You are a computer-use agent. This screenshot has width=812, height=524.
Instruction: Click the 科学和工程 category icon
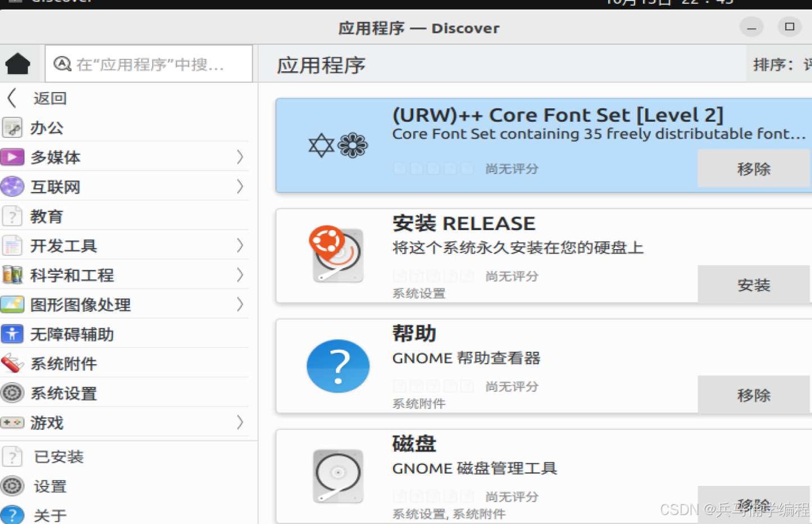12,275
